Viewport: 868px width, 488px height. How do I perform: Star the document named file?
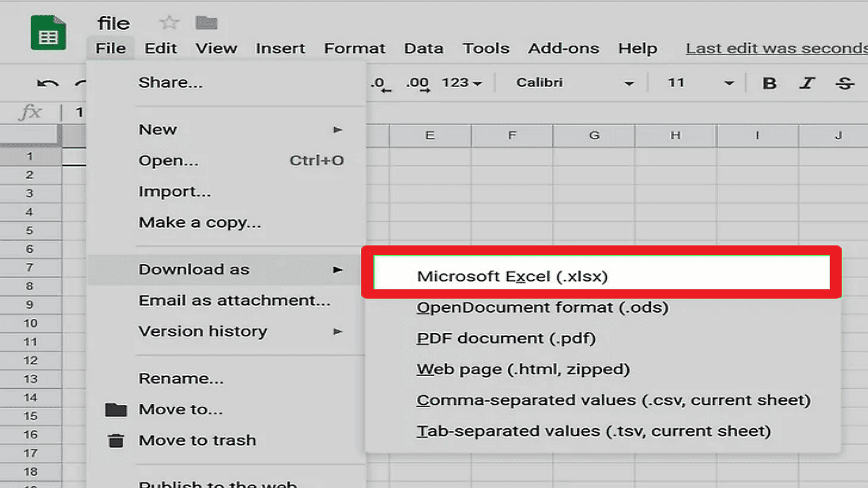click(169, 24)
